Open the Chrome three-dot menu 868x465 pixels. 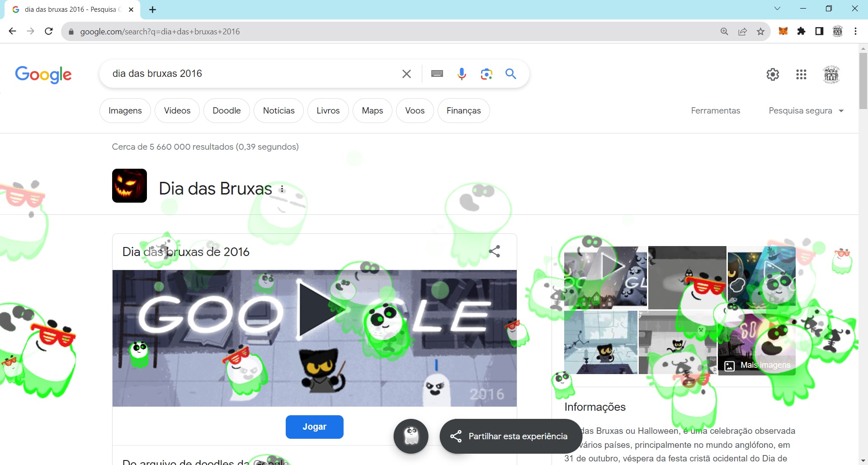point(855,31)
